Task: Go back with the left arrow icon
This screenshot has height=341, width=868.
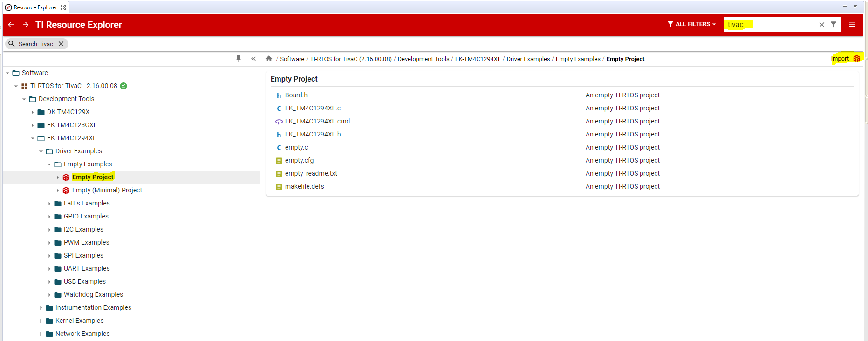Action: 11,25
